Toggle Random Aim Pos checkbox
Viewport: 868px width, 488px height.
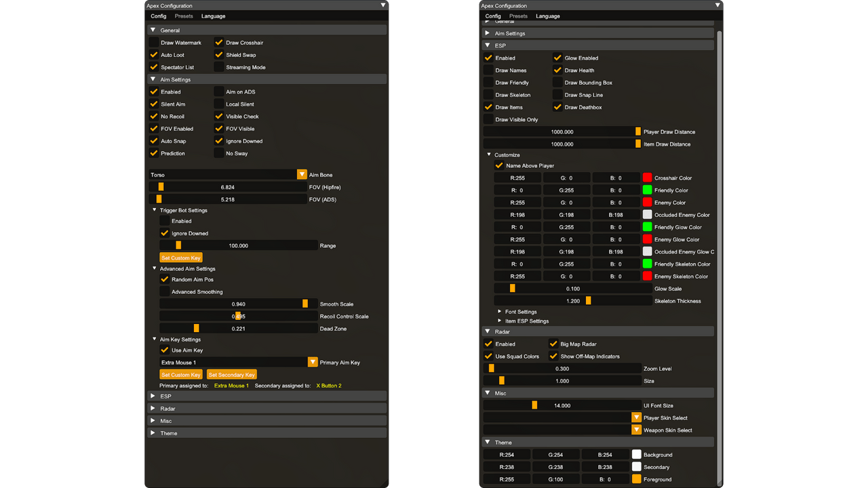click(164, 279)
